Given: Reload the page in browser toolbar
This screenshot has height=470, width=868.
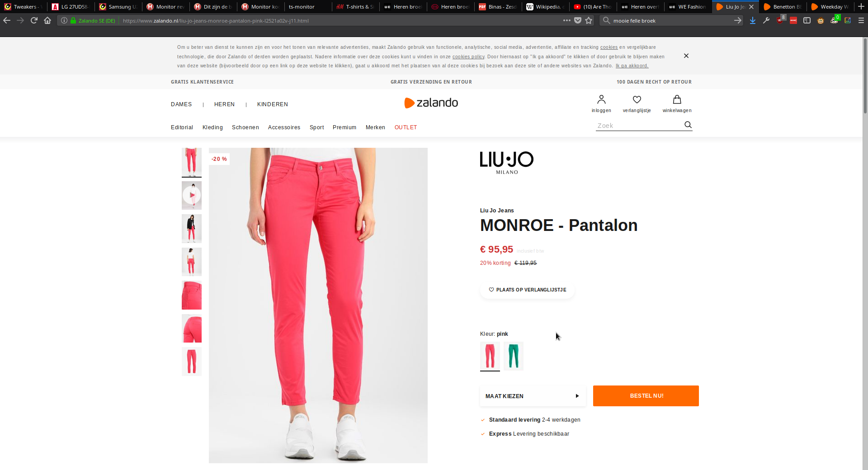Looking at the screenshot, I should pos(34,20).
